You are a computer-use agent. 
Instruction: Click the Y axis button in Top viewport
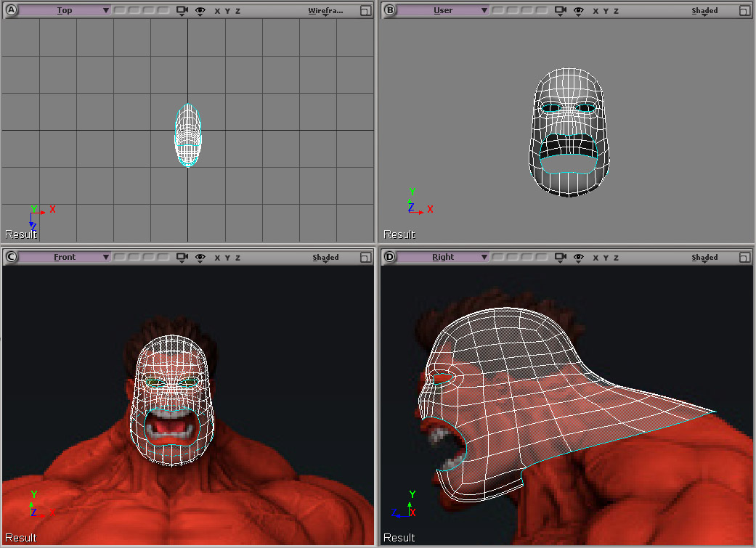[227, 11]
